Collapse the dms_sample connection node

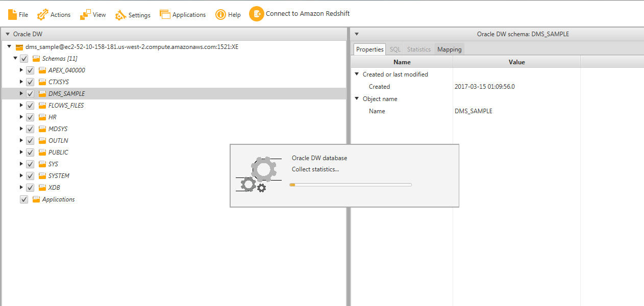click(x=10, y=47)
